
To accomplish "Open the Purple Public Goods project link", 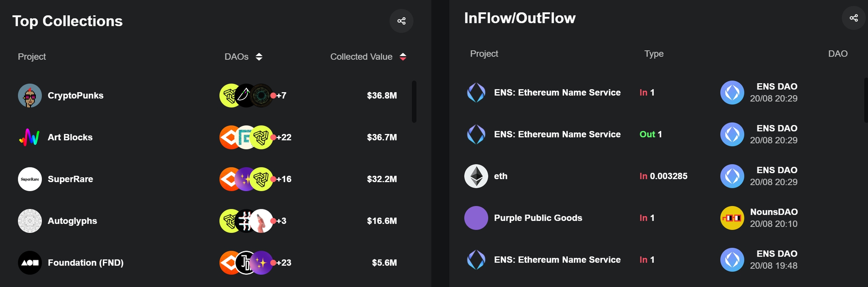I will [x=538, y=218].
